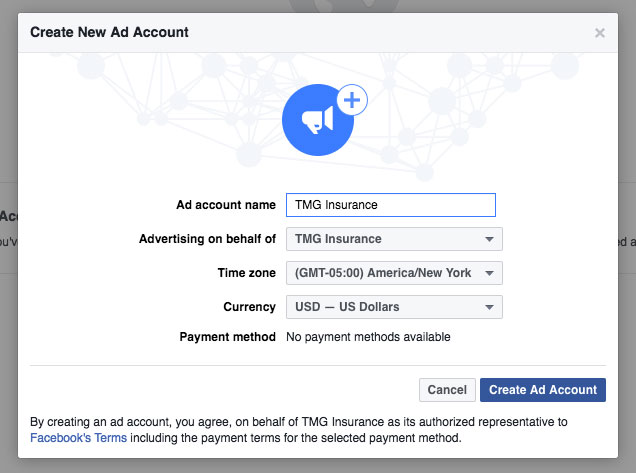Open the Facebook's Terms link
The height and width of the screenshot is (473, 636).
(78, 438)
